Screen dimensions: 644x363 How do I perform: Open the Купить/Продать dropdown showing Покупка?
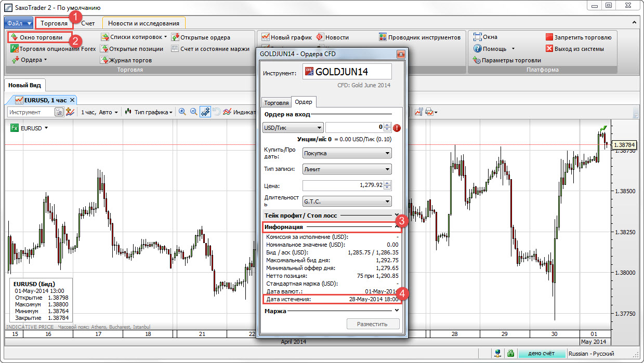tap(347, 153)
